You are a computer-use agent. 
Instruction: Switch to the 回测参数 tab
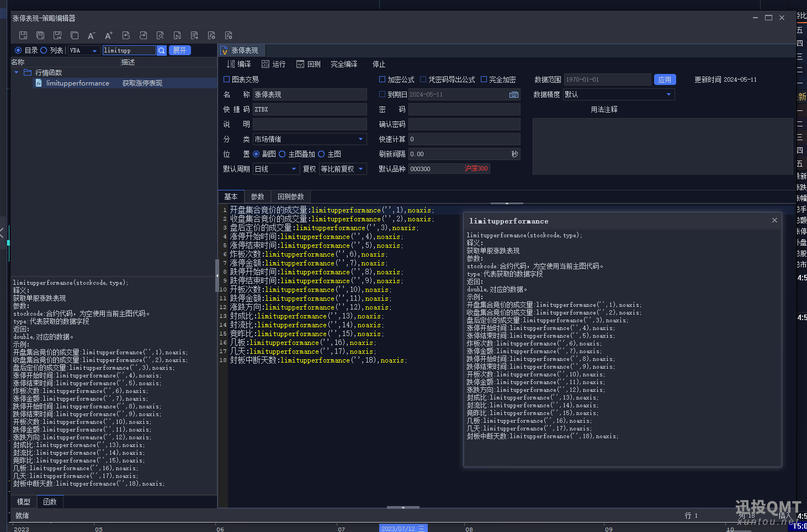291,196
